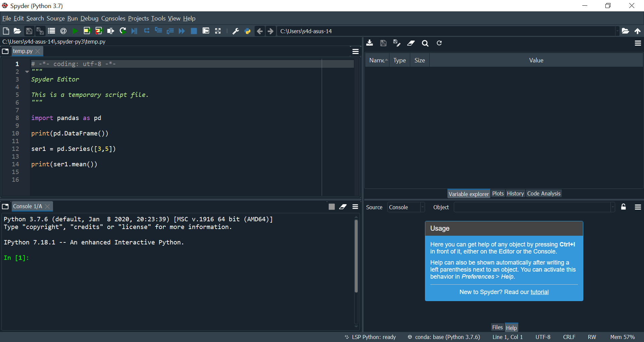Switch to the History tab
Image resolution: width=644 pixels, height=342 pixels.
click(x=515, y=193)
